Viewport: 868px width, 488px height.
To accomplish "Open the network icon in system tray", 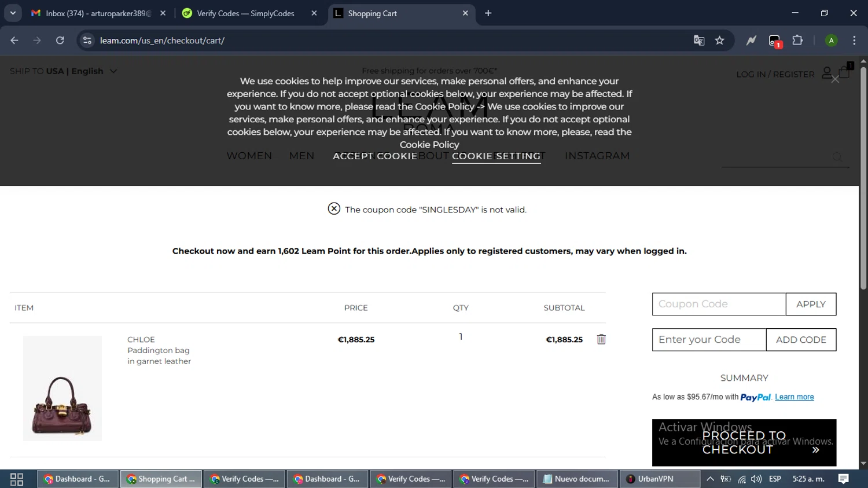I will click(x=741, y=479).
